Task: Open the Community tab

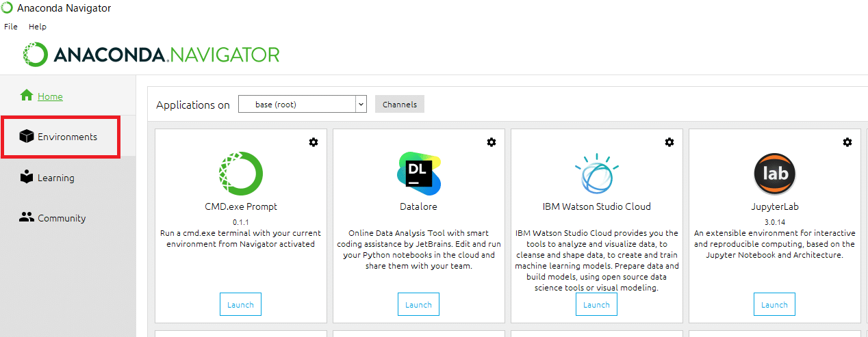Action: point(68,218)
